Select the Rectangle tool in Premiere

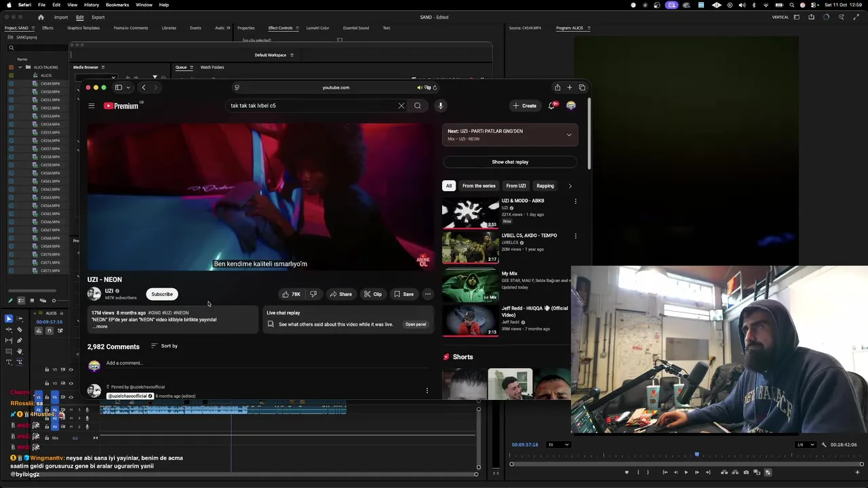pyautogui.click(x=9, y=351)
